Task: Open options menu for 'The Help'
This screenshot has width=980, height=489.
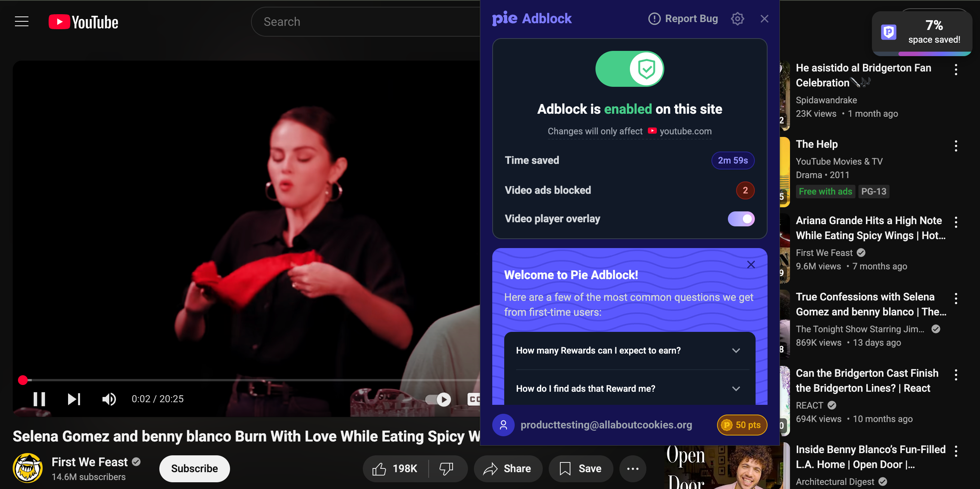Action: click(956, 146)
